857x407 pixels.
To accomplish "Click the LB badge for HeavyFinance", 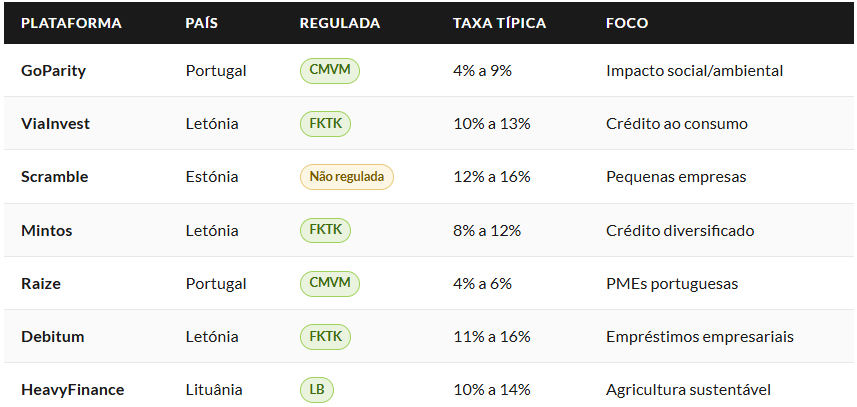I will [316, 390].
